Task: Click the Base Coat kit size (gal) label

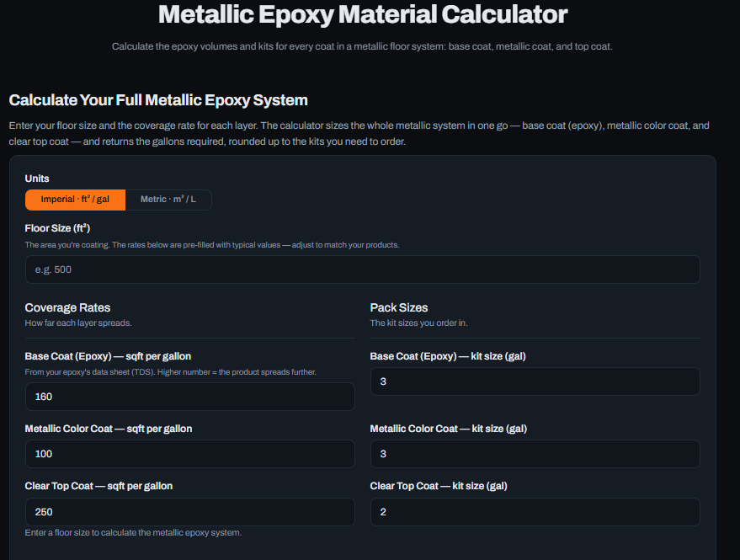Action: [448, 356]
